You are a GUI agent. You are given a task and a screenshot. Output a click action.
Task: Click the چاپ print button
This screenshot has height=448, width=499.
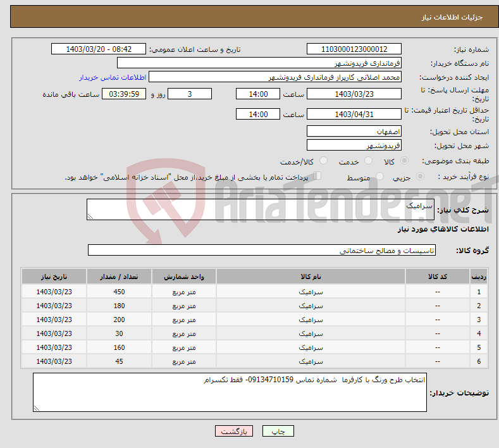click(278, 431)
